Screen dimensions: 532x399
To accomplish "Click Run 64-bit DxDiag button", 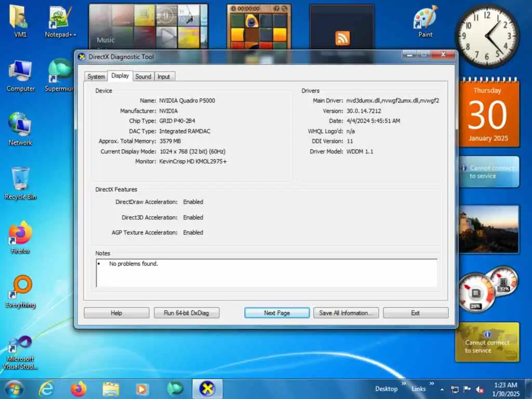I will (187, 313).
